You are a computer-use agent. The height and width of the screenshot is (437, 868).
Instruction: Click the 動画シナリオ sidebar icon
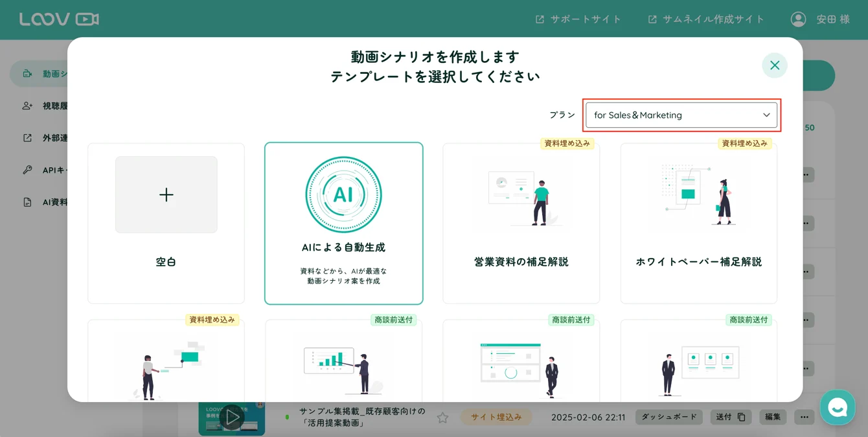(x=27, y=74)
